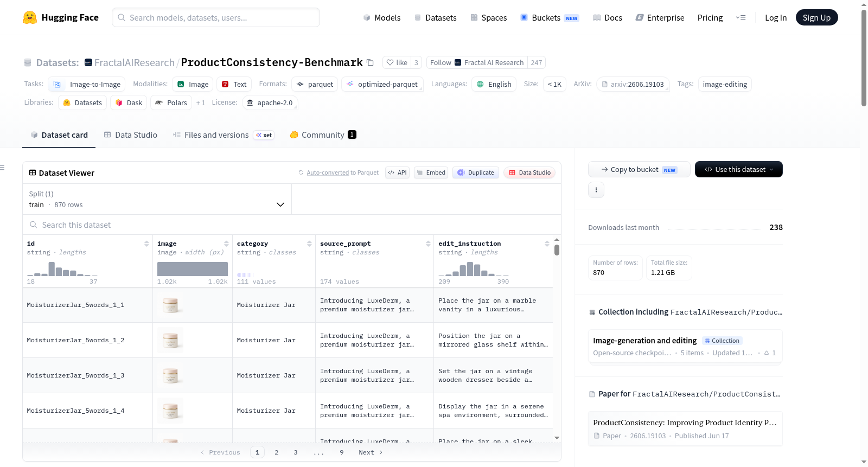Open the apache-2.0 license tag
This screenshot has height=467, width=868.
click(270, 103)
